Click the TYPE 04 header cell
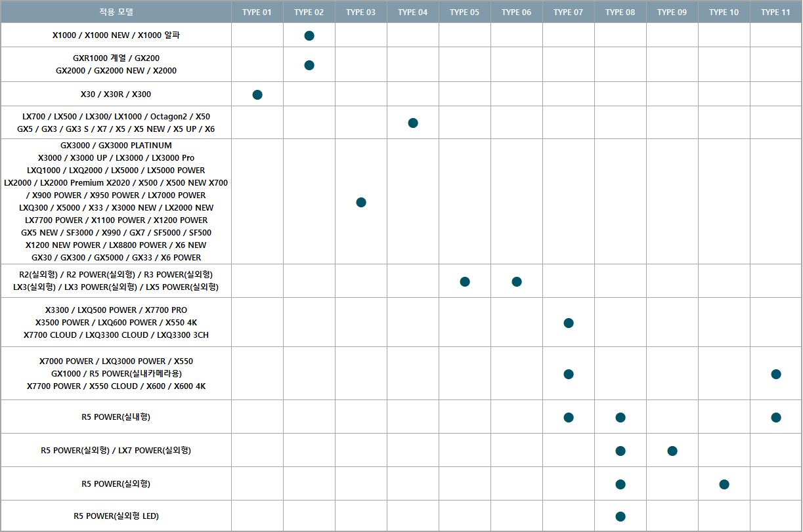Viewport: 803px width, 532px height. (x=413, y=12)
